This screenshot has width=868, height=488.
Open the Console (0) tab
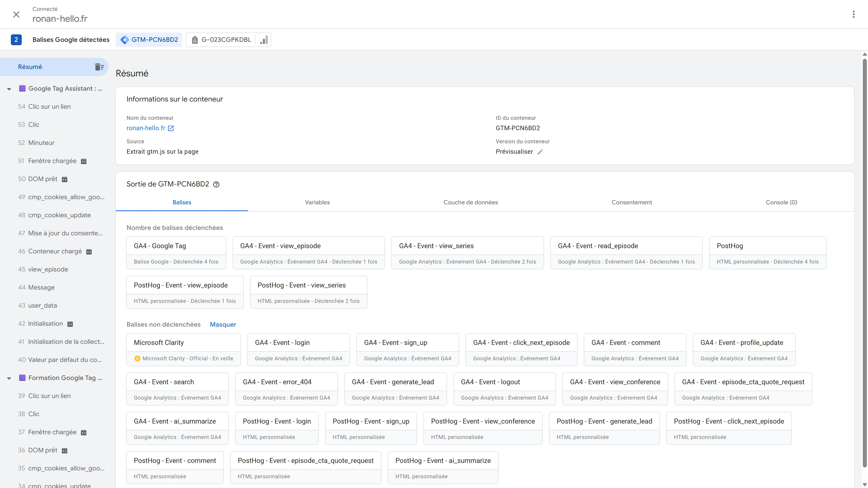coord(781,202)
